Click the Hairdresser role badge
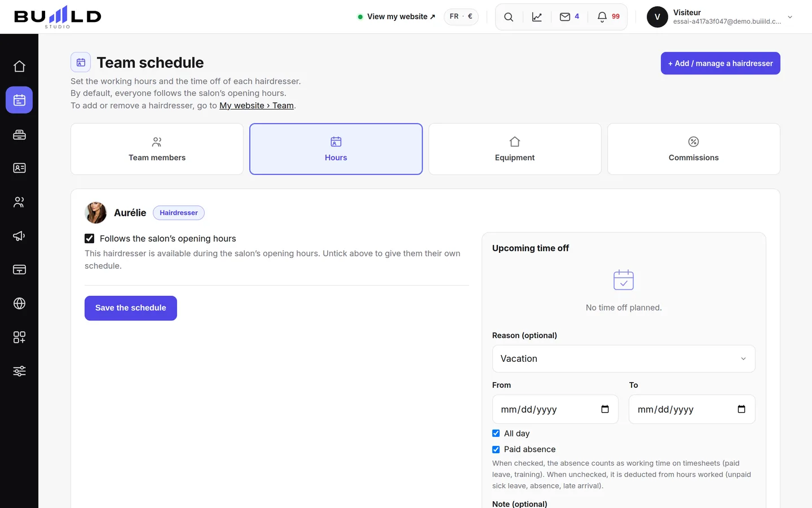Screen dimensions: 812x508 [179, 213]
